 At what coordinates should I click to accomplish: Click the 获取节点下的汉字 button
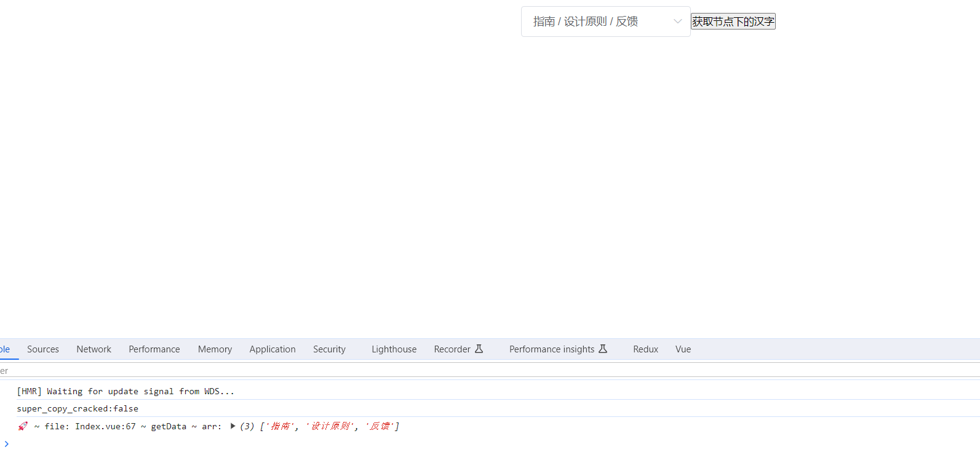point(733,22)
